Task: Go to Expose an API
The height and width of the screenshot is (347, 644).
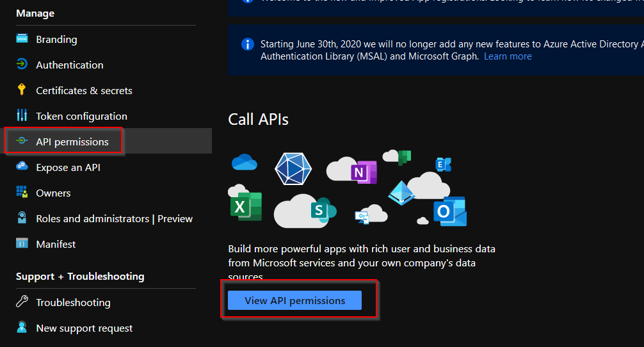Action: (x=68, y=167)
